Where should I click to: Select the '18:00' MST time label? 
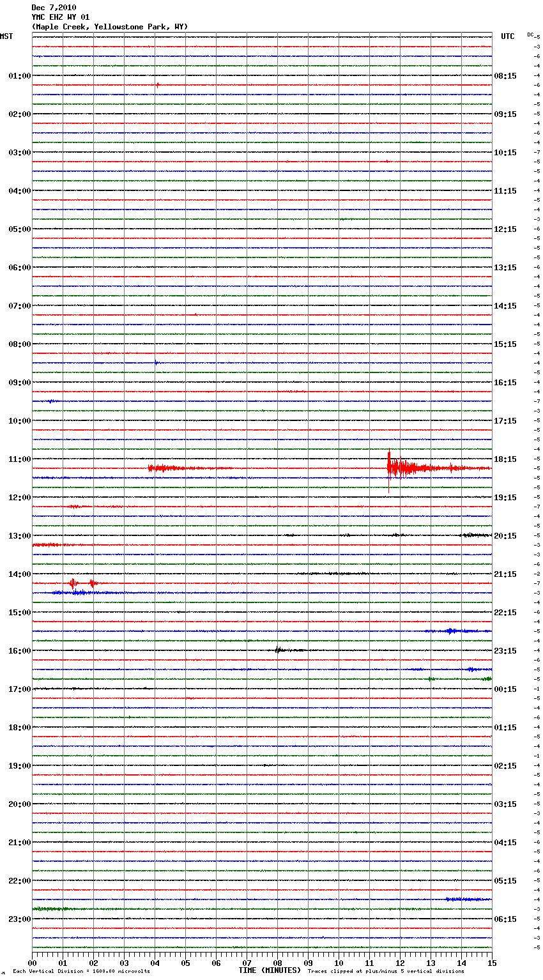pyautogui.click(x=20, y=728)
